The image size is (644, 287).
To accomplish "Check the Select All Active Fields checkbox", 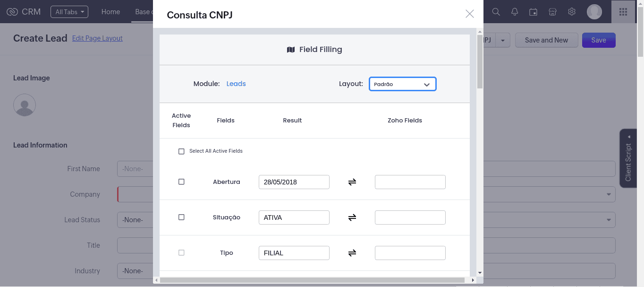I will [x=181, y=151].
